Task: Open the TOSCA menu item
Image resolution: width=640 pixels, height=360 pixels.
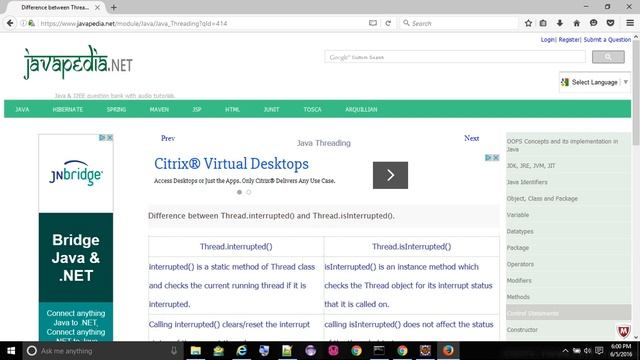Action: point(312,109)
